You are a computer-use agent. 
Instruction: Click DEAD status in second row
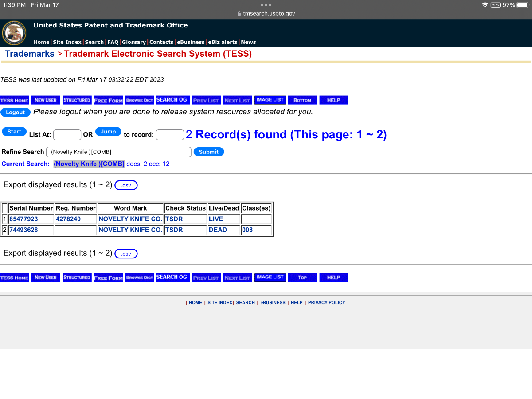[x=218, y=230]
